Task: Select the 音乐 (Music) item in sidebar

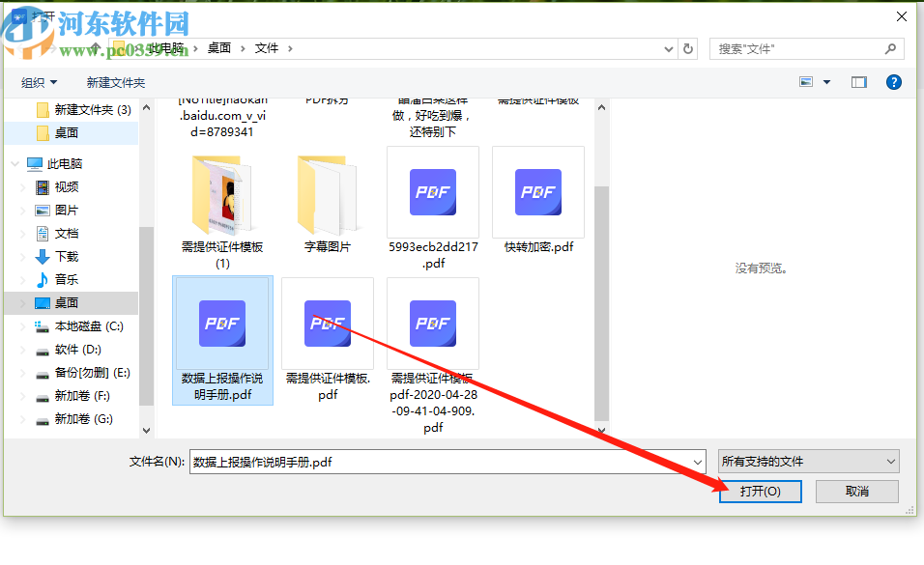Action: tap(71, 279)
